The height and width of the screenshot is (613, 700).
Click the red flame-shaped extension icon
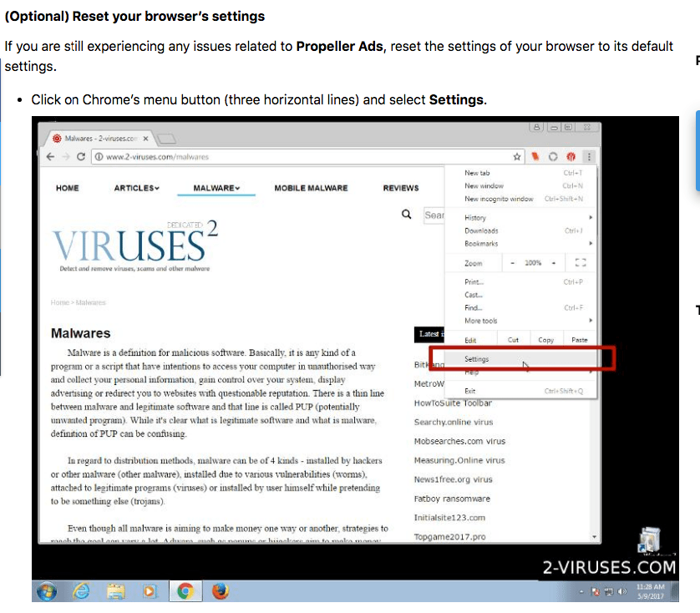pyautogui.click(x=535, y=157)
